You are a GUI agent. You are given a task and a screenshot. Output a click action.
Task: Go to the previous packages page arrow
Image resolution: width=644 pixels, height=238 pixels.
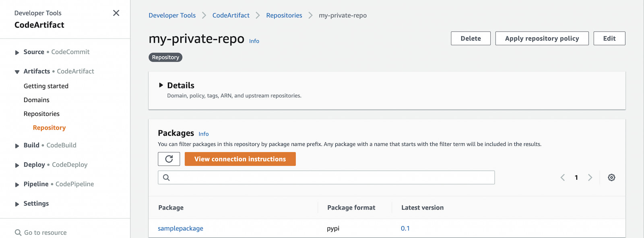pyautogui.click(x=563, y=177)
